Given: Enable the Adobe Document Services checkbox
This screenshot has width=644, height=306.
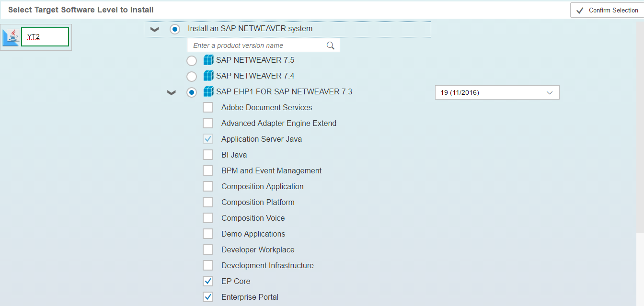Looking at the screenshot, I should click(208, 108).
